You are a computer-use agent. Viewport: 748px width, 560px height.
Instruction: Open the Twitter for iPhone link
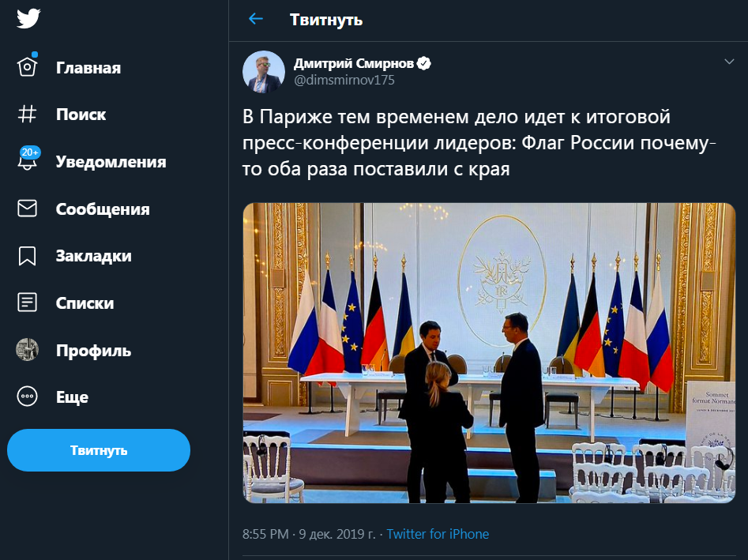click(x=438, y=535)
